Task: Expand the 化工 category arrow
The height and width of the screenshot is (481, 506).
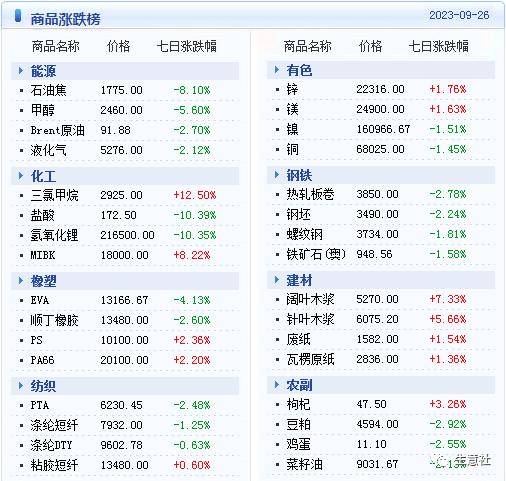Action: 21,176
